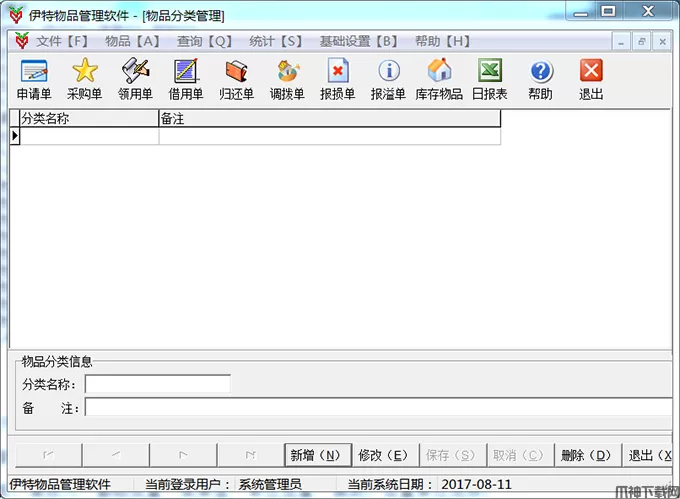Open the 帮助【H】 menu
680x499 pixels.
[442, 41]
